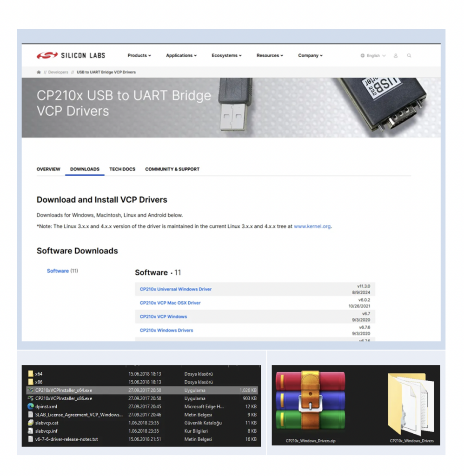This screenshot has height=476, width=464.
Task: Click the 1.026 KB size cell
Action: (248, 390)
